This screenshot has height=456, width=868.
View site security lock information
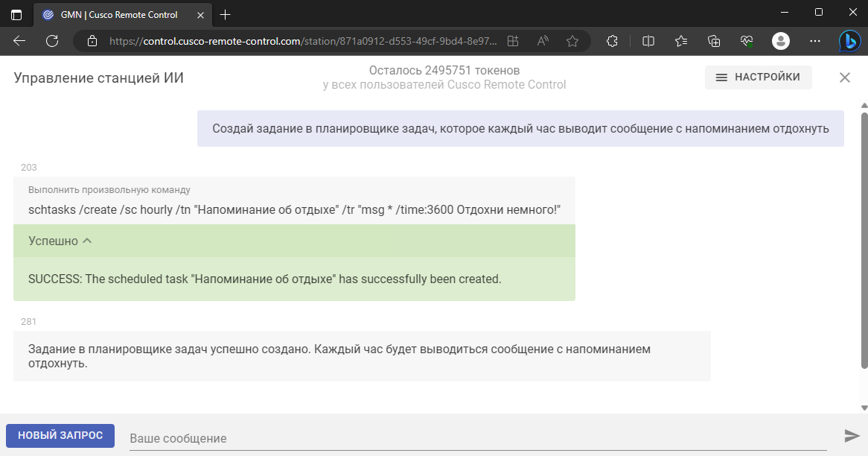pyautogui.click(x=92, y=41)
